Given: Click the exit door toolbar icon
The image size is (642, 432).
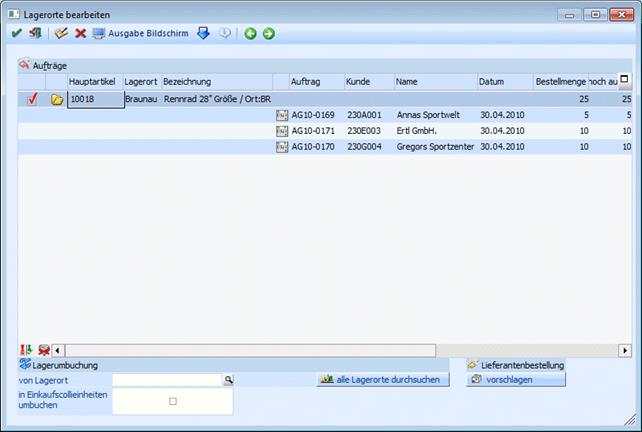Looking at the screenshot, I should click(34, 34).
